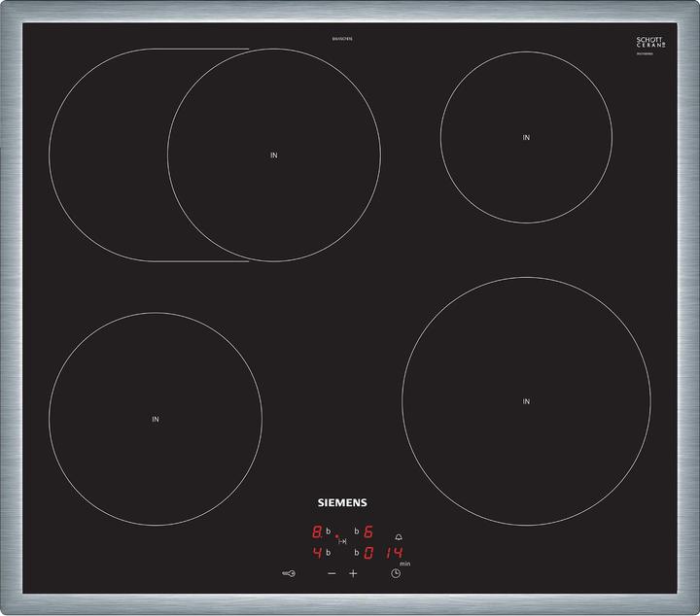Click IN on the small rear-right zone
The image size is (700, 616).
(x=526, y=137)
